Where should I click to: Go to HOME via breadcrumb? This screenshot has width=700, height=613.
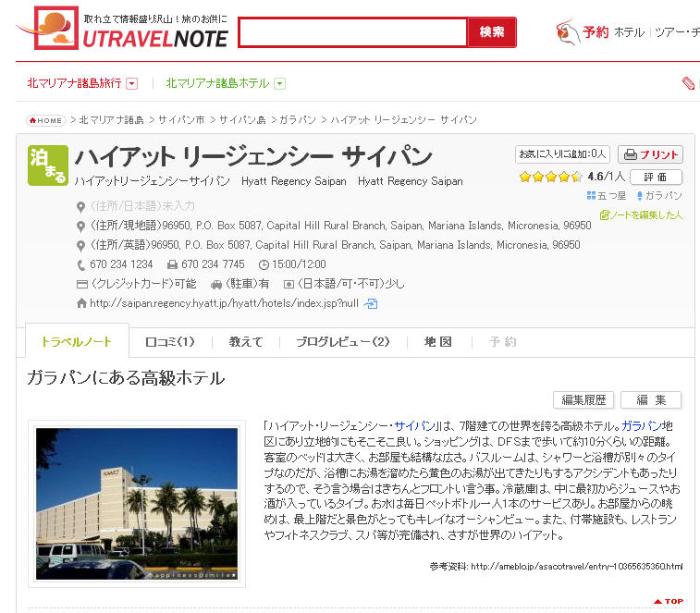(46, 120)
